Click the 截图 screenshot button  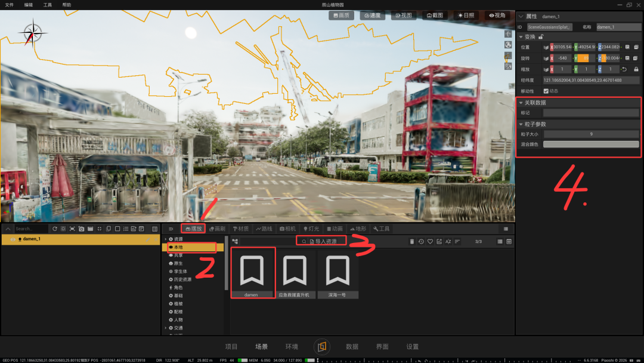[x=435, y=16]
